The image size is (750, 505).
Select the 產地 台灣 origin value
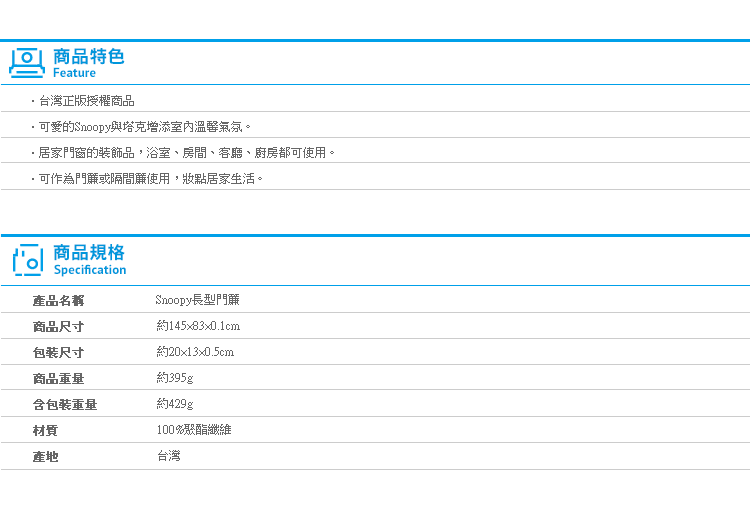169,456
